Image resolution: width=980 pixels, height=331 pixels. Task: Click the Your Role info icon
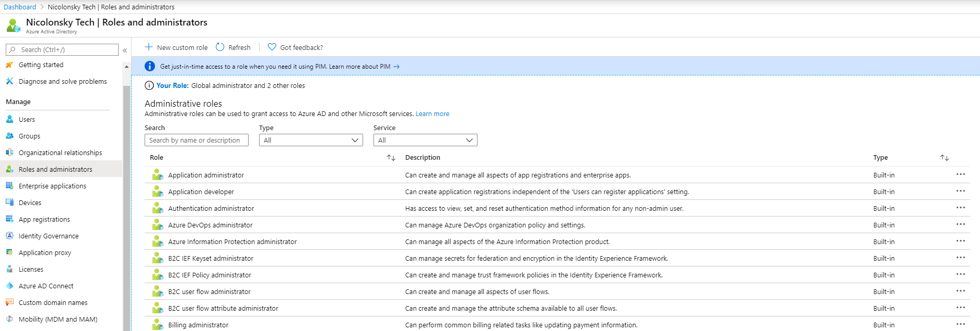[149, 85]
